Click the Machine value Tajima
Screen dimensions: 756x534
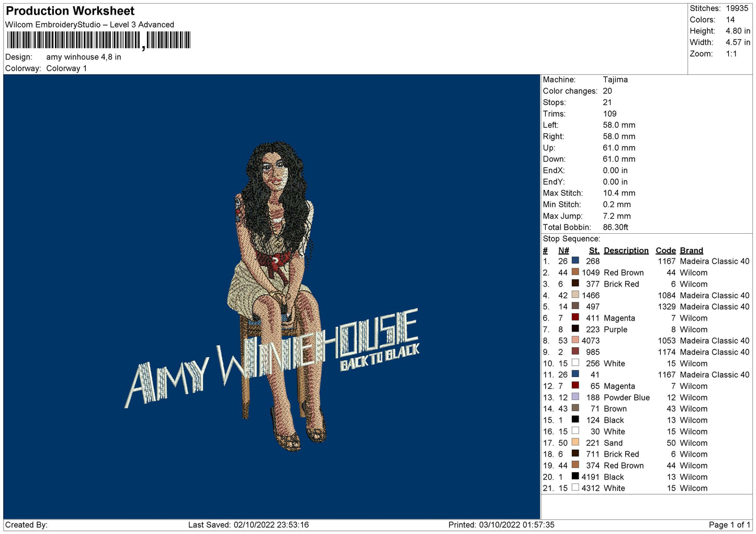615,79
